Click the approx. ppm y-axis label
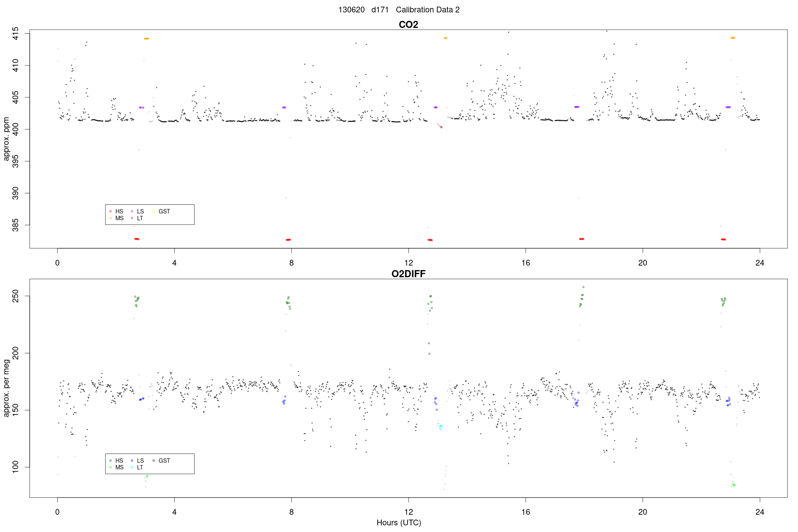This screenshot has height=532, width=798. tap(6, 139)
